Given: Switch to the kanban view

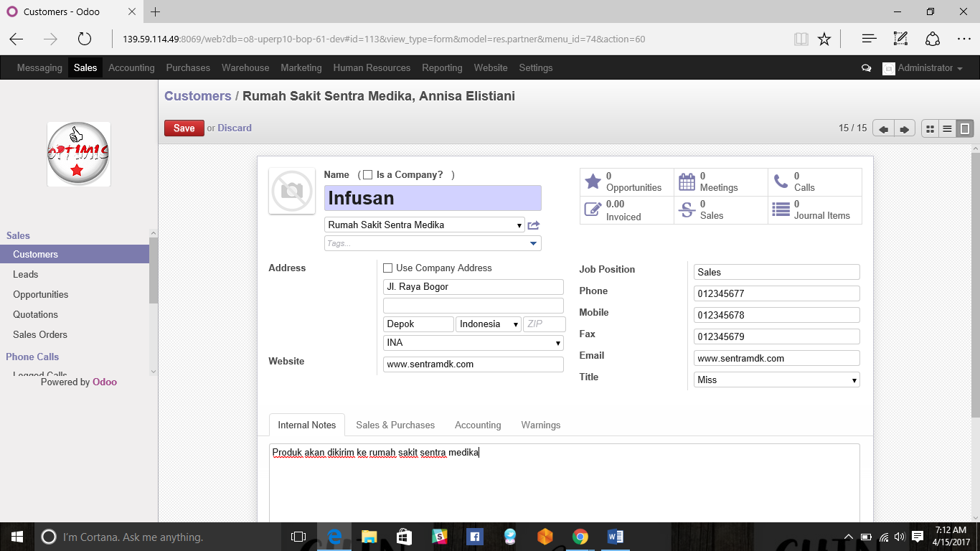Looking at the screenshot, I should (x=930, y=129).
